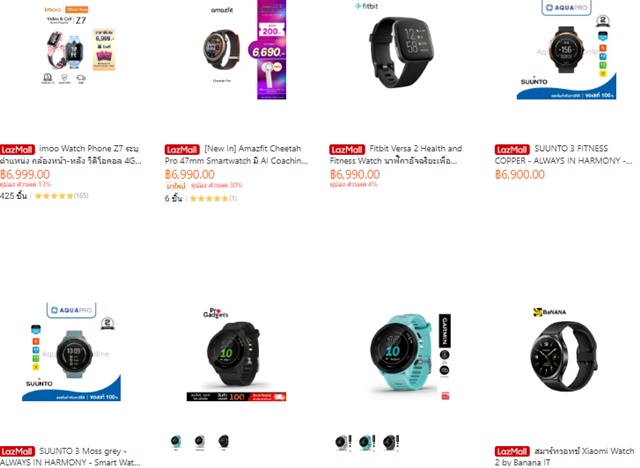The height and width of the screenshot is (468, 640).
Task: Choose the black variant thumbnail under turquoise Garmin
Action: (391, 442)
